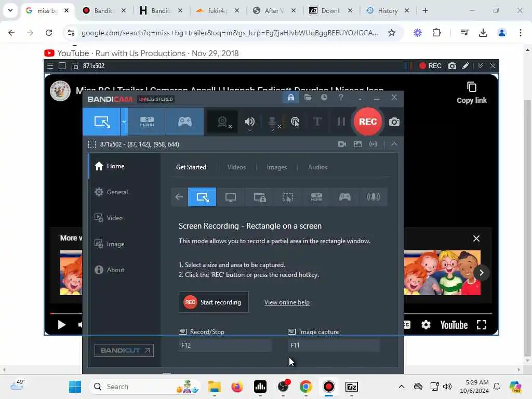Toggle microphone recording icon
The image size is (532, 399).
(x=273, y=122)
